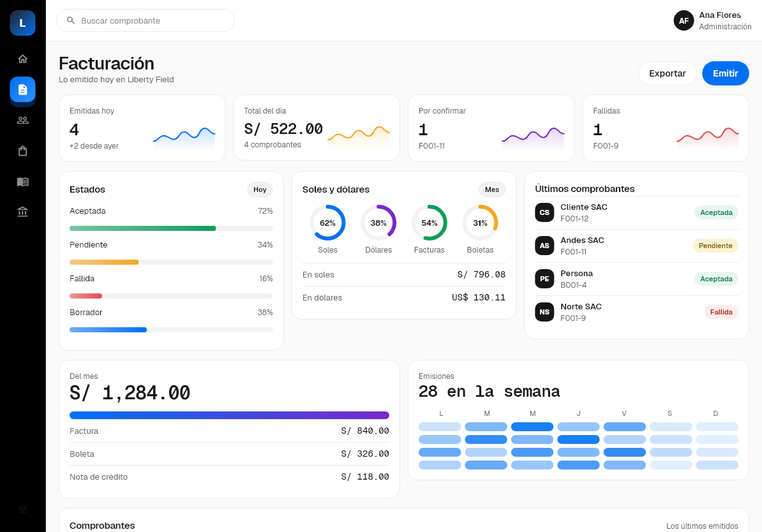Click the Del mes total gradient bar

click(x=229, y=415)
